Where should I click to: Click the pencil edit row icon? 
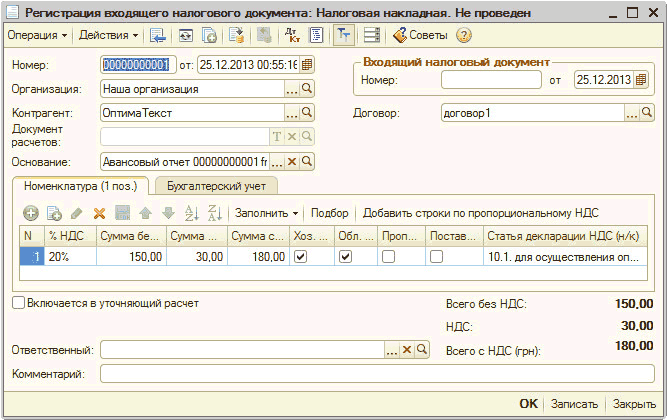(x=77, y=213)
